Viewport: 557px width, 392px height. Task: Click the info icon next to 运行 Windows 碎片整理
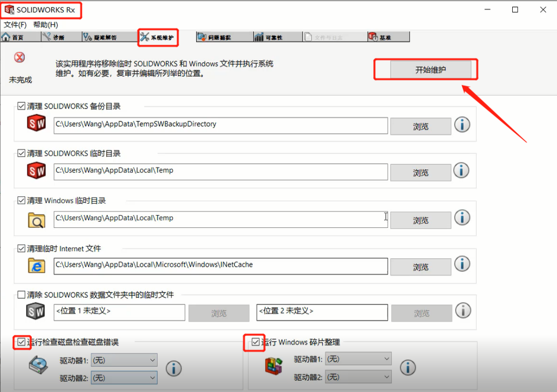pos(408,367)
